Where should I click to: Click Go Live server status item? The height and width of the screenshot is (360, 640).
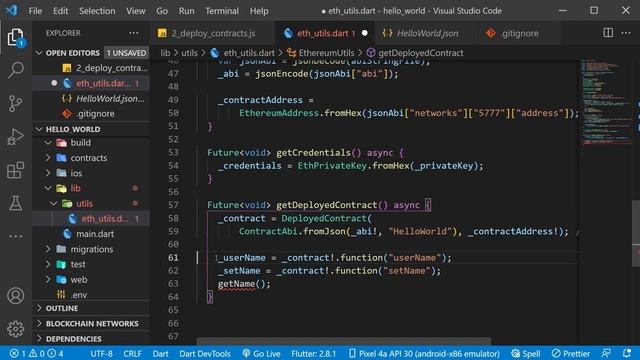coord(261,353)
